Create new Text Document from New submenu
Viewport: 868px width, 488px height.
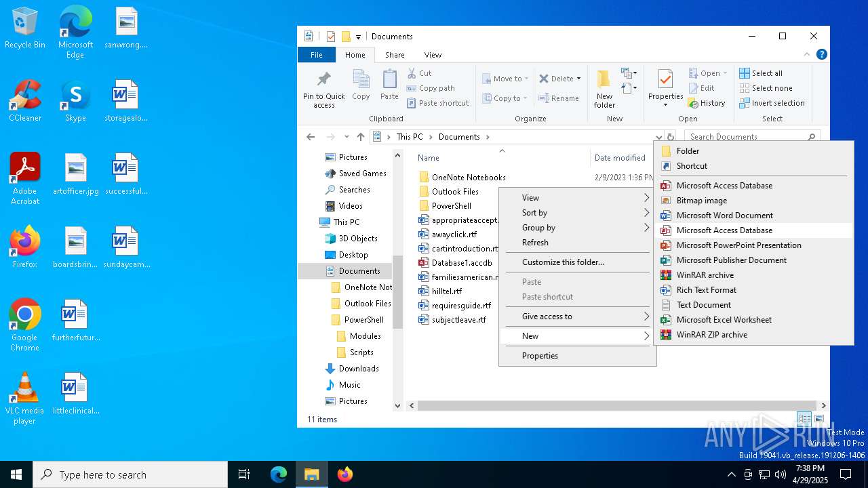point(753,305)
